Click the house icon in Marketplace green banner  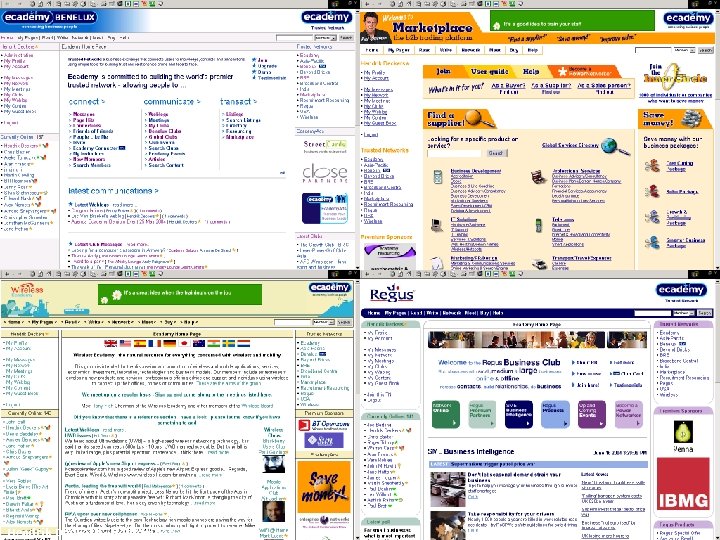496,26
